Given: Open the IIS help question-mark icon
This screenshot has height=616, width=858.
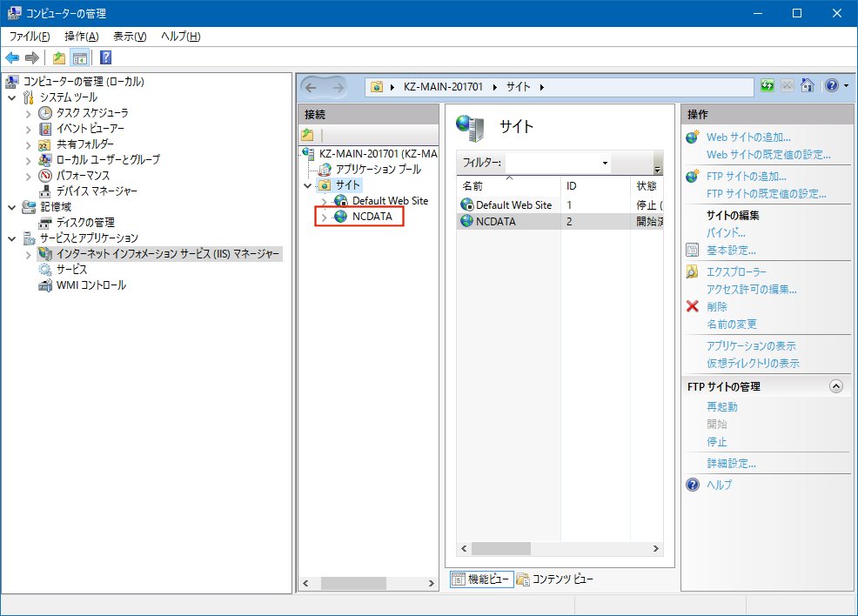Looking at the screenshot, I should tap(832, 85).
